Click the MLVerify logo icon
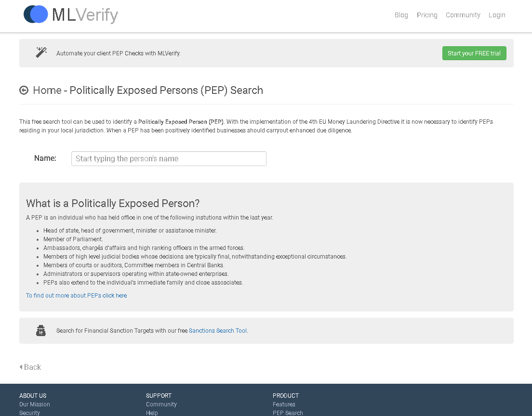The image size is (532, 416). tap(36, 14)
